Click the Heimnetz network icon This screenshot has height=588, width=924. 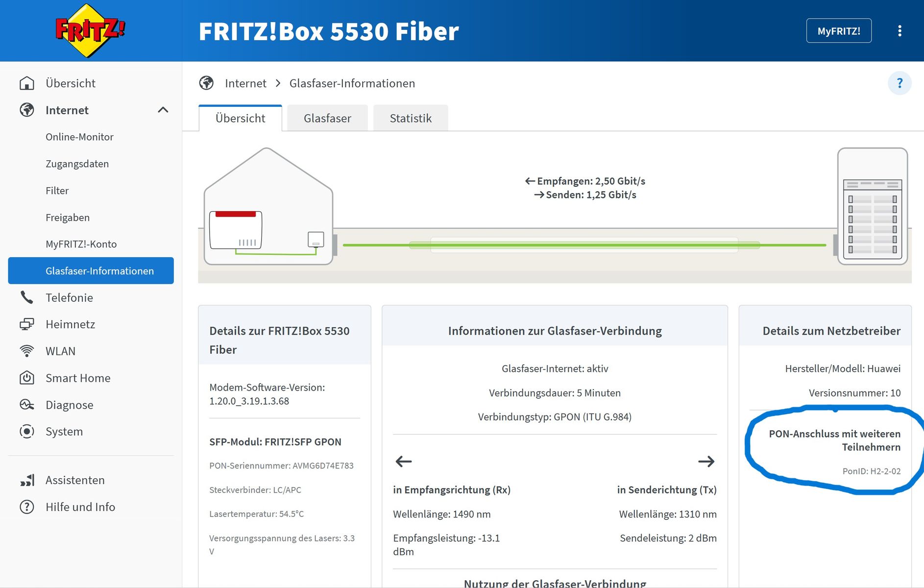(27, 324)
